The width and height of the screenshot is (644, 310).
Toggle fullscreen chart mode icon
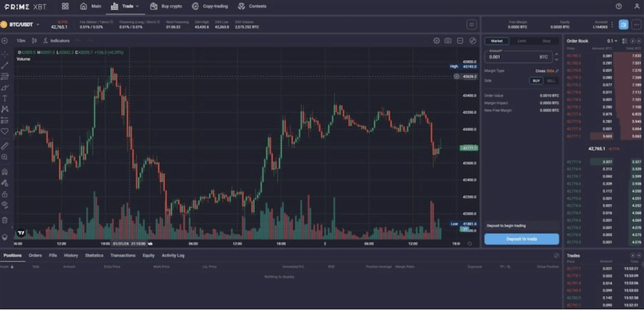click(472, 41)
